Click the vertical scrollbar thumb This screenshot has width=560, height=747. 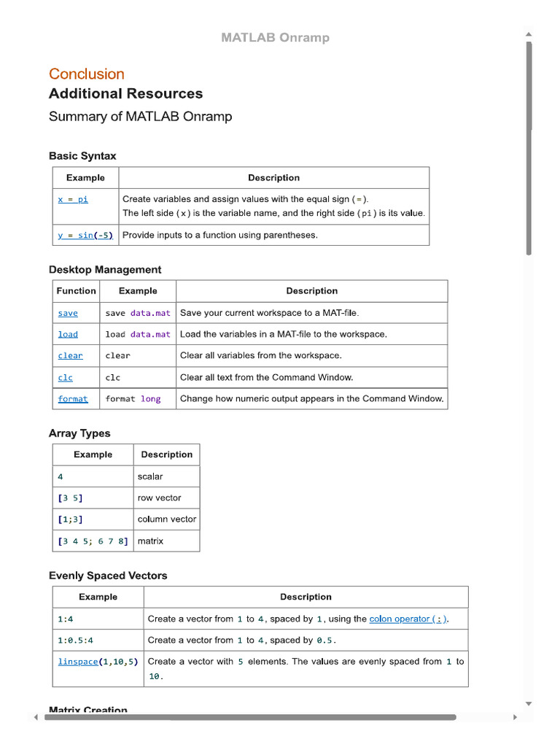529,149
